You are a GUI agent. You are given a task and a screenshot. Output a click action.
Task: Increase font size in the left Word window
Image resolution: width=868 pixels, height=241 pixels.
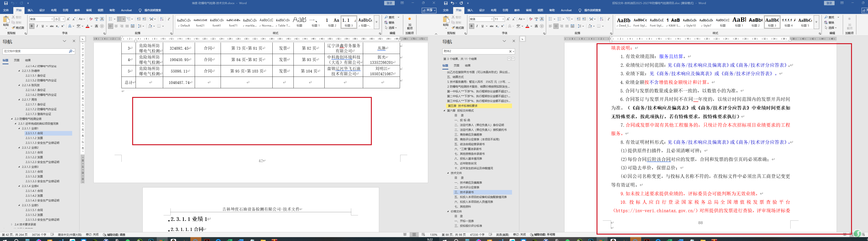(x=68, y=19)
